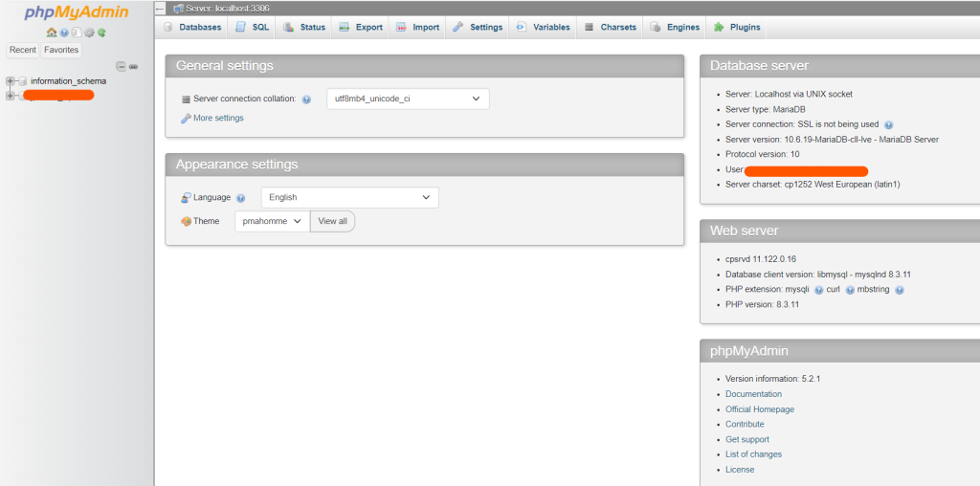
Task: Expand the redacted database node below information_schema
Action: pyautogui.click(x=10, y=96)
